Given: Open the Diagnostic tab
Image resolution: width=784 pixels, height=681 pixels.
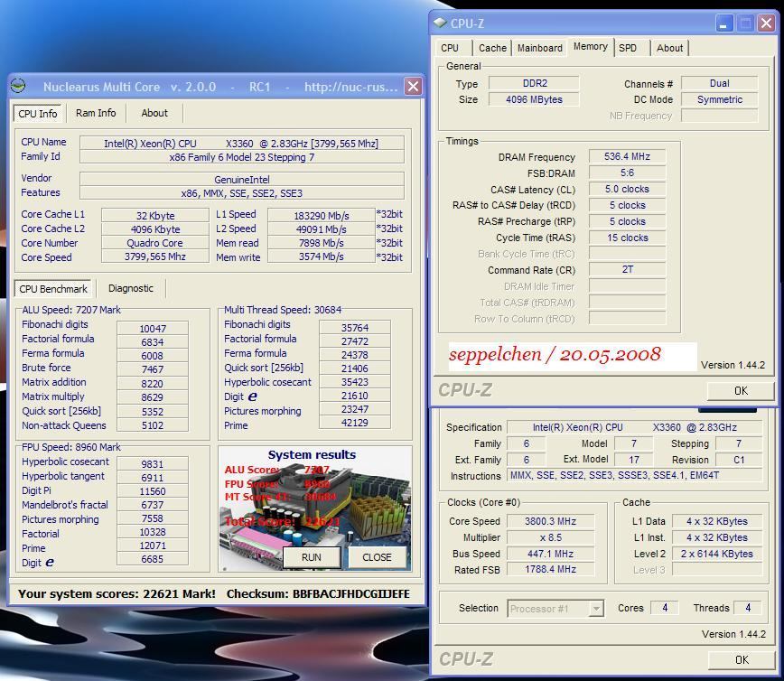Looking at the screenshot, I should click(x=131, y=288).
